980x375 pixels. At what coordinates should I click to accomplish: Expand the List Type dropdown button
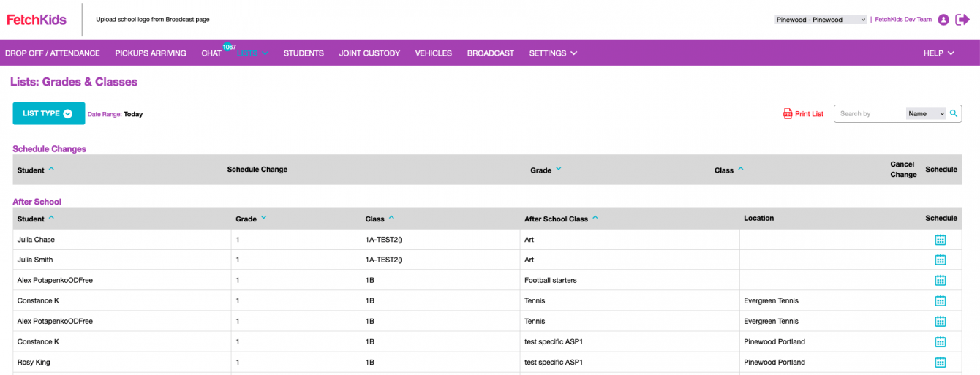coord(48,113)
